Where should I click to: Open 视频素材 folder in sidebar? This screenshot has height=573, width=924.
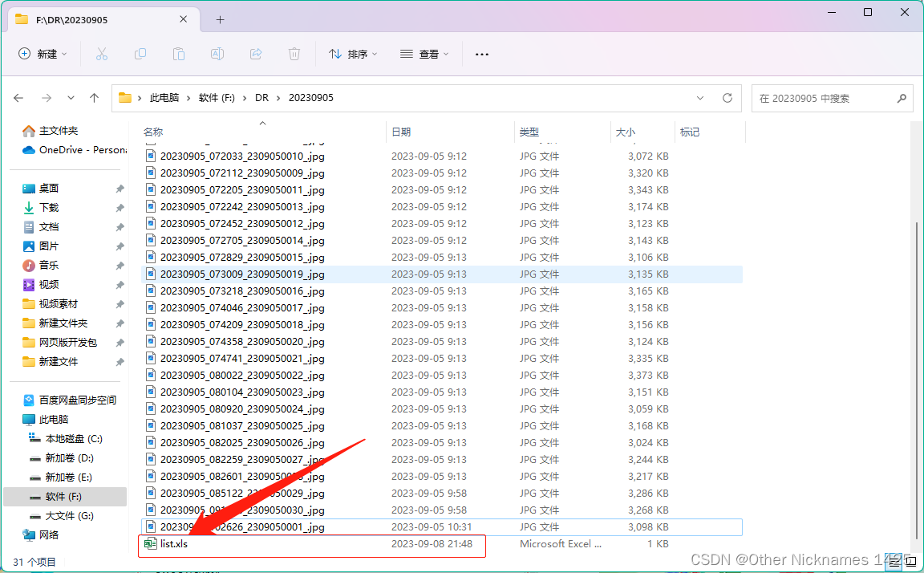[59, 304]
